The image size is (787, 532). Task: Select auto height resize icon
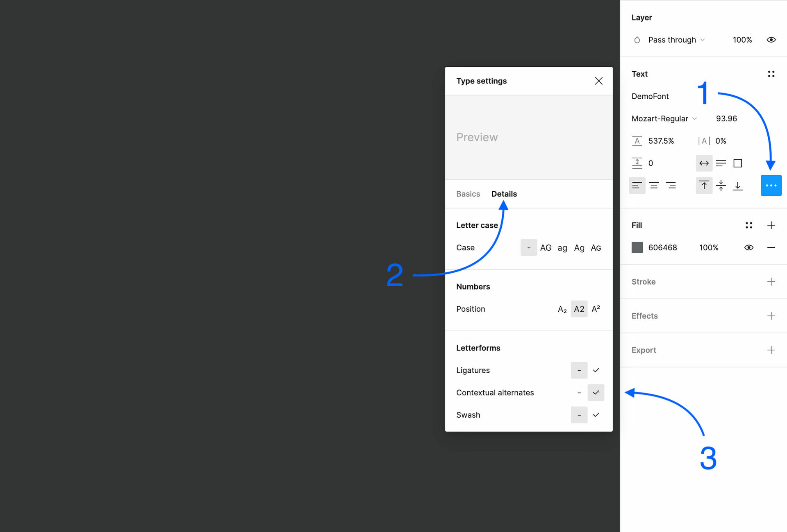click(x=721, y=163)
